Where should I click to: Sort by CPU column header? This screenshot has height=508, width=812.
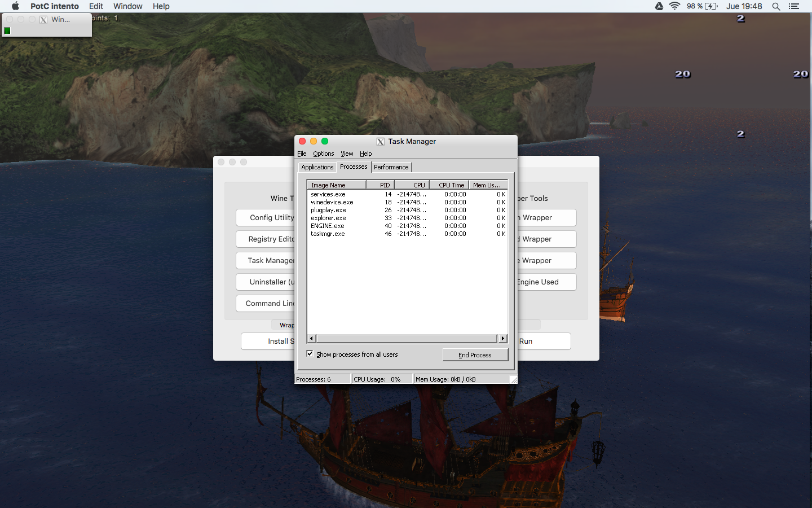point(412,185)
